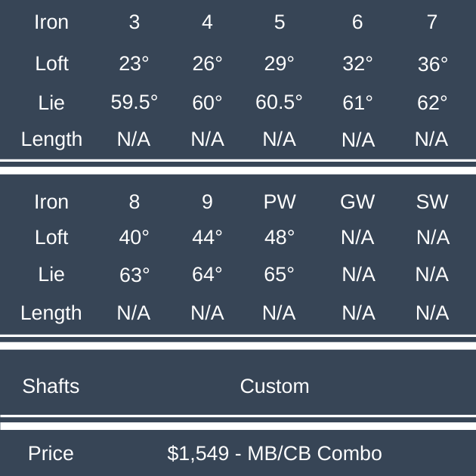
Task: Click the PW iron column header
Action: 279,202
